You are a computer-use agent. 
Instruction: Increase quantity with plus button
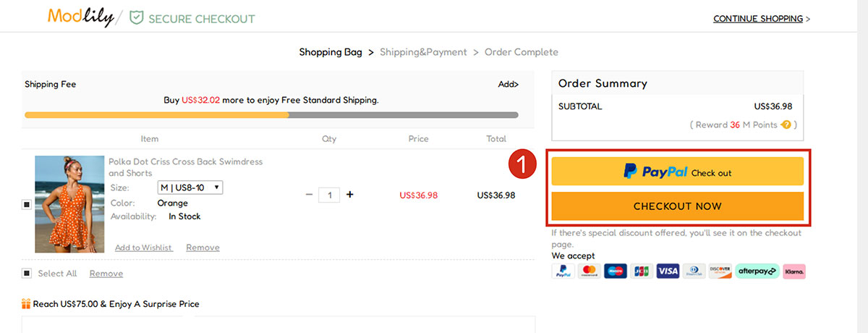(x=350, y=195)
